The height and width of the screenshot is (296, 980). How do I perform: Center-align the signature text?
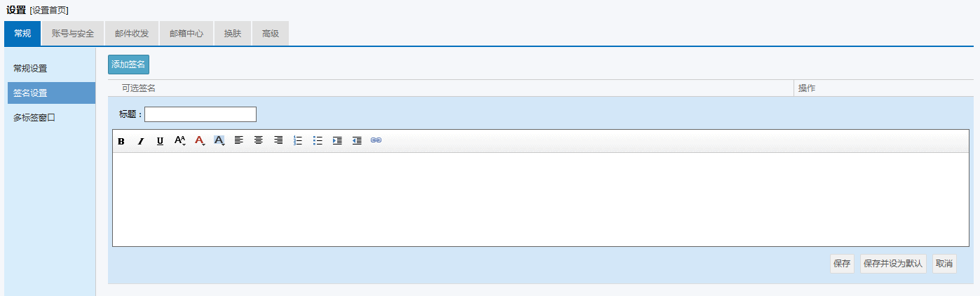259,140
